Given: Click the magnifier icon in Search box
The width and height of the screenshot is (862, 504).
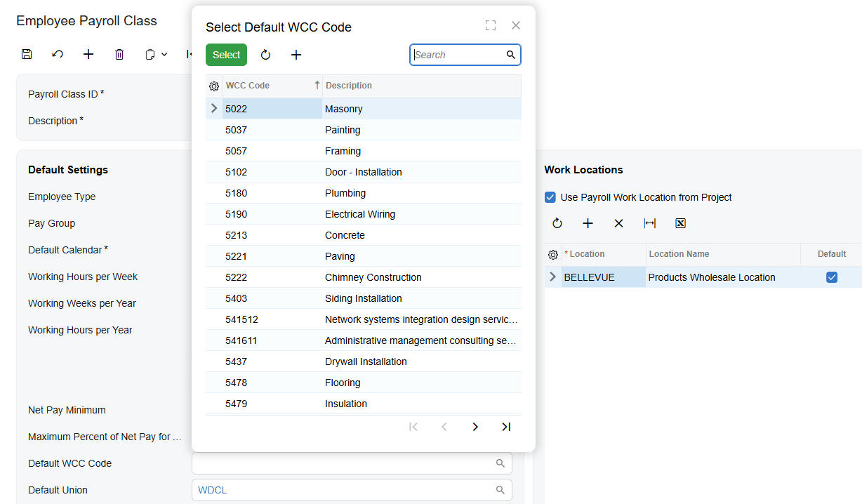Looking at the screenshot, I should click(x=511, y=55).
